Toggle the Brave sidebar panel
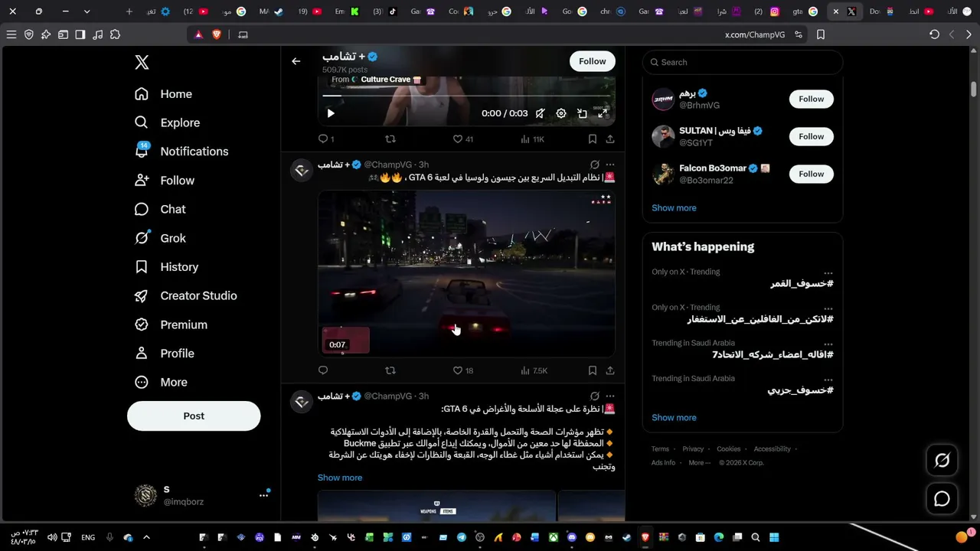Screen dimensions: 980x551 [x=80, y=34]
